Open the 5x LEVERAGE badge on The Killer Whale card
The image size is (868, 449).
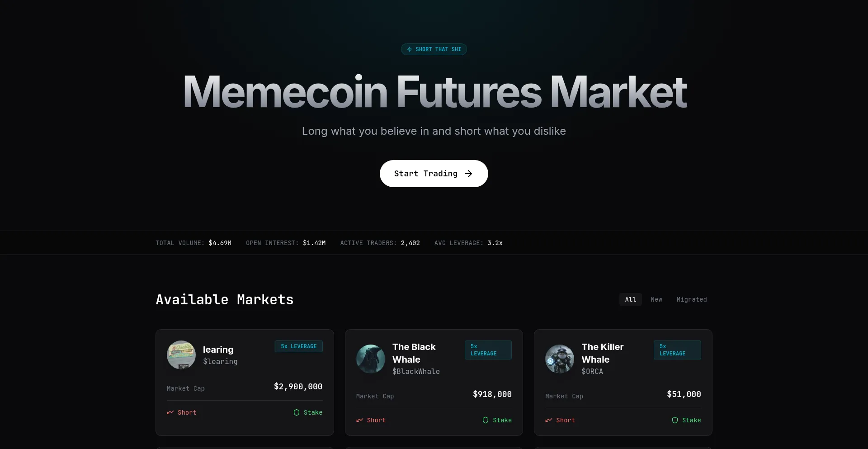[677, 350]
